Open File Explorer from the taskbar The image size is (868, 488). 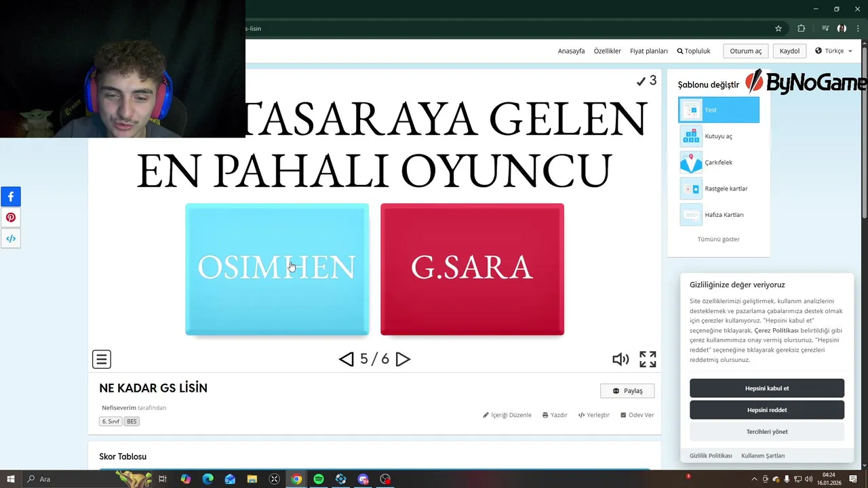tap(252, 479)
